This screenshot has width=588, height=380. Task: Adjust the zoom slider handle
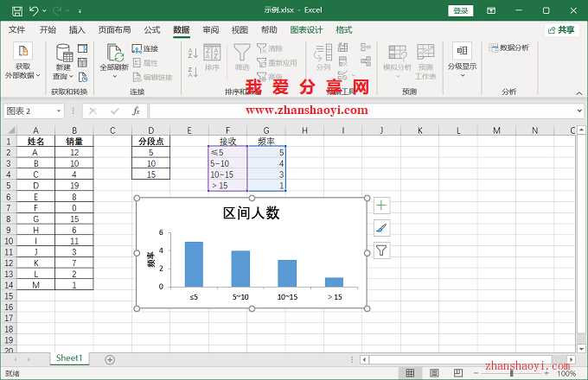[512, 373]
